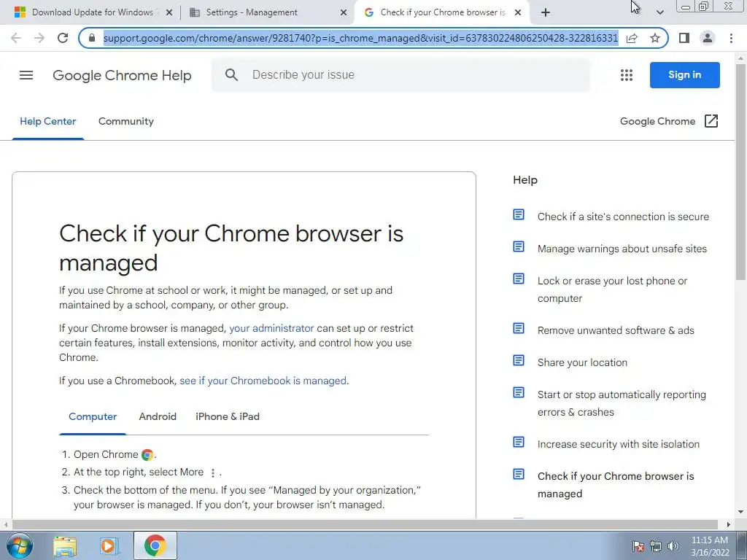Click article icon beside 'Remove unwanted software & ads'
747x560 pixels.
(519, 329)
